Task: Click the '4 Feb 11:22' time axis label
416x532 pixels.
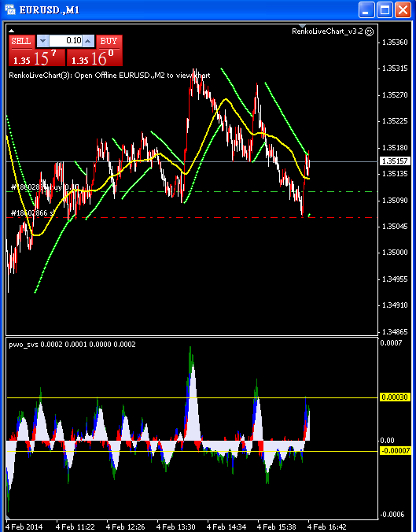Action: click(75, 527)
